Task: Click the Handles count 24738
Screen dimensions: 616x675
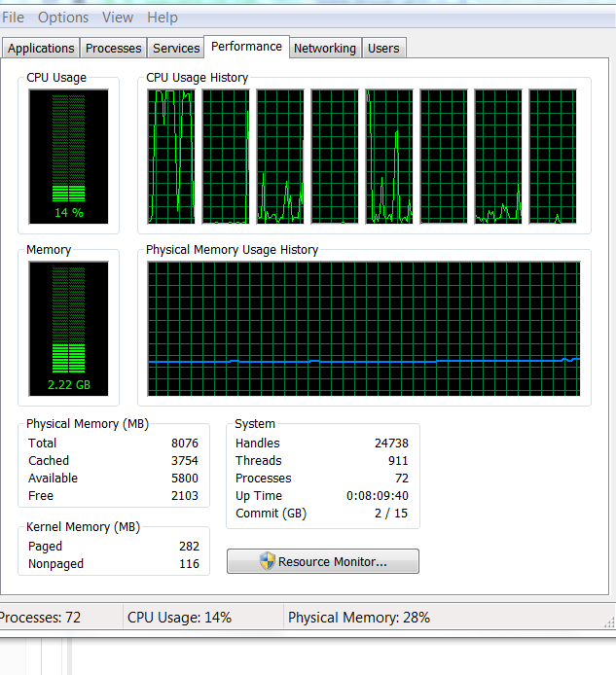Action: pos(391,444)
